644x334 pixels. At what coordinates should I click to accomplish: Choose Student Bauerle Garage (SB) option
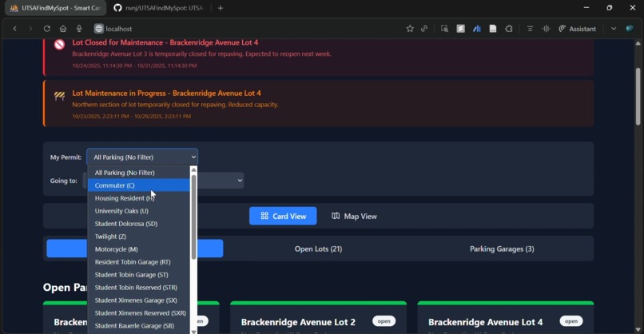(138, 325)
